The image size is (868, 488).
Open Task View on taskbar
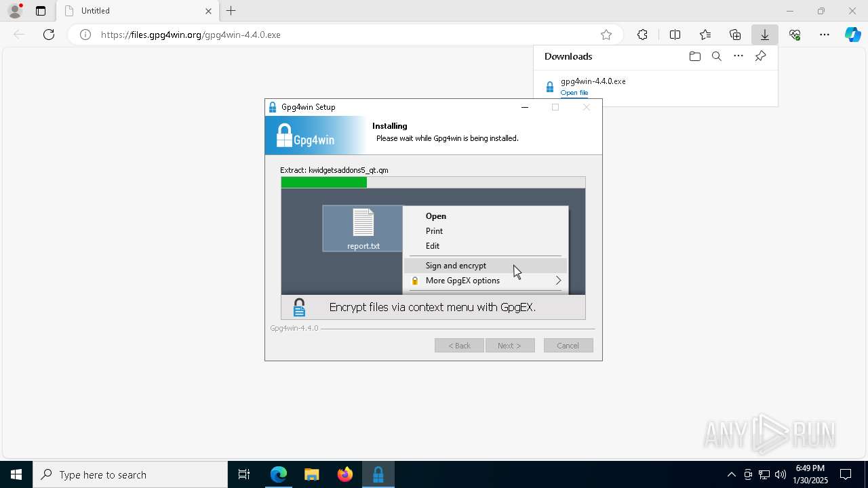point(244,474)
